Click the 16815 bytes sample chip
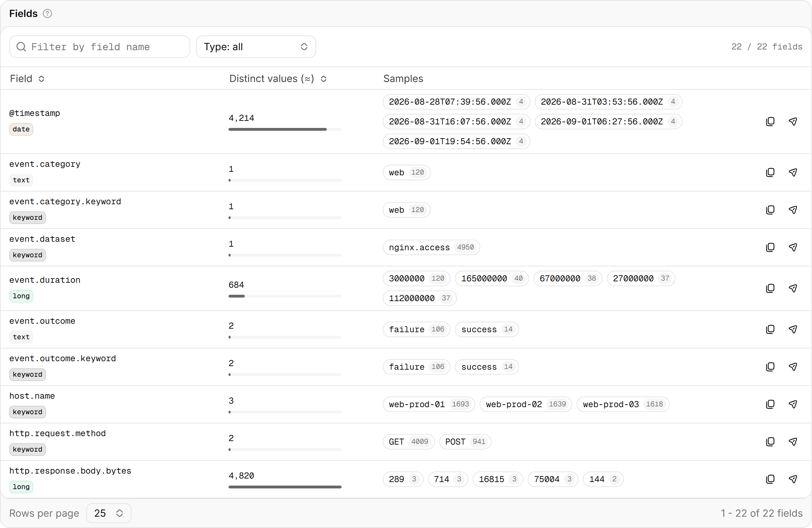812x528 pixels. click(x=498, y=479)
